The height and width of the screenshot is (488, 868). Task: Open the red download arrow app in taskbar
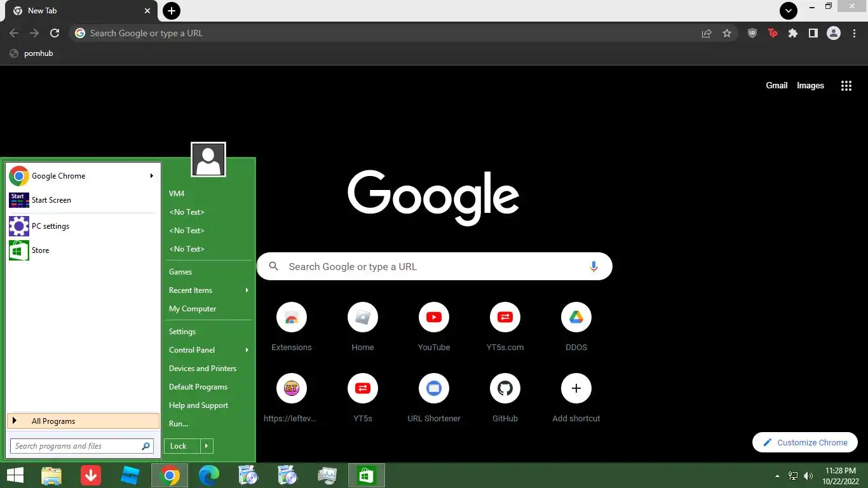91,475
